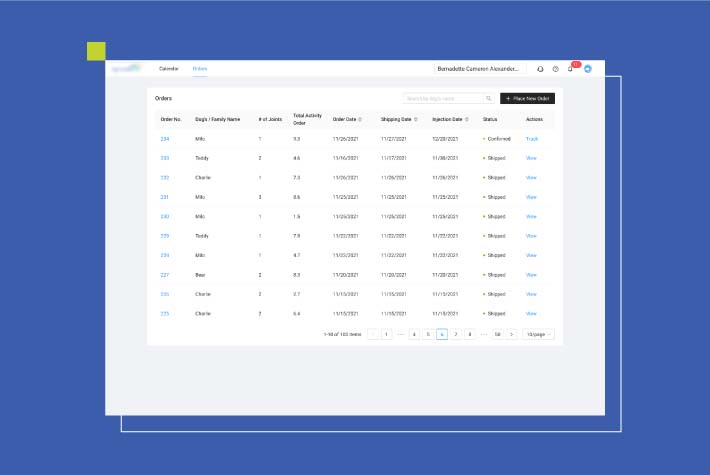Sort by Shipping Date column icon
The height and width of the screenshot is (475, 710).
[x=416, y=120]
